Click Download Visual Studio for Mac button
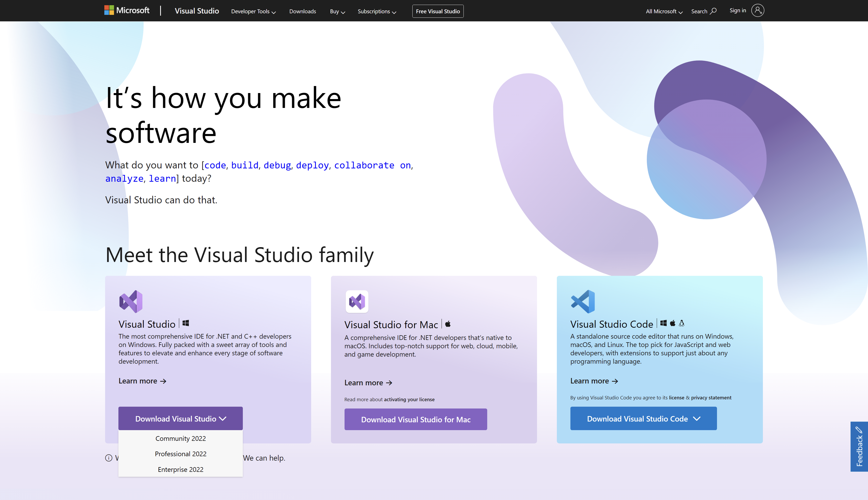Screen dimensions: 868x500 coord(416,419)
